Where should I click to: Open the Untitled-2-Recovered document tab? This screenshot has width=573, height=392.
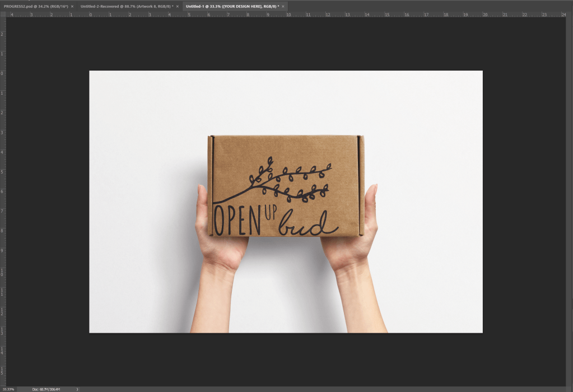point(124,6)
